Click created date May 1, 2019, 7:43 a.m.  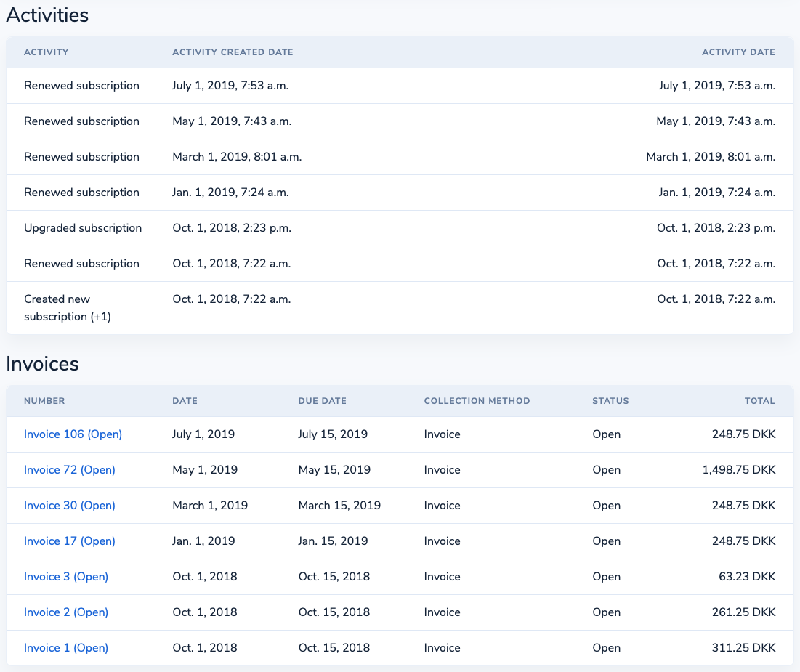pyautogui.click(x=232, y=121)
